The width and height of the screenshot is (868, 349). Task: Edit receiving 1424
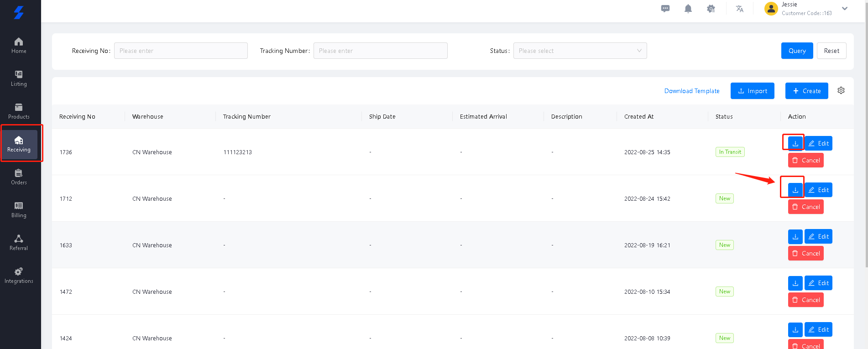(818, 329)
